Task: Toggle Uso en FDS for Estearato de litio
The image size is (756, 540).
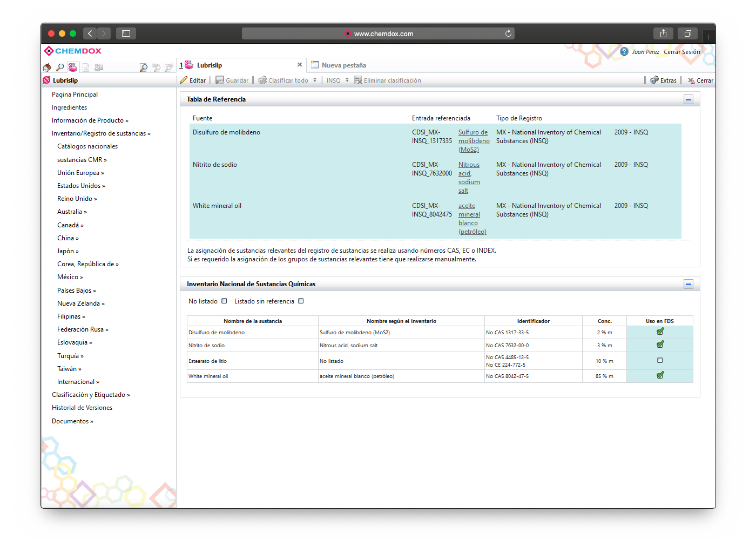Action: coord(660,360)
